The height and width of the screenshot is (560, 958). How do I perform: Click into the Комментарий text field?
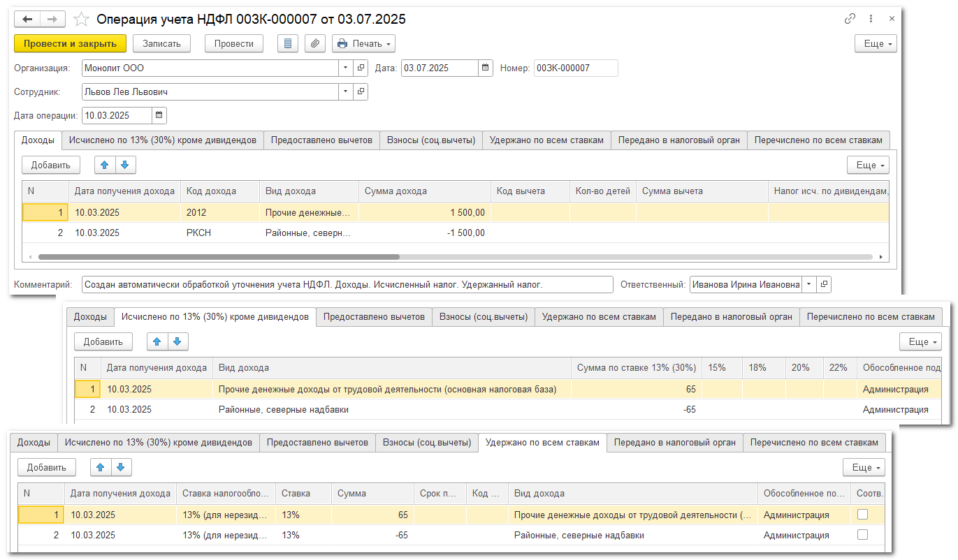point(347,285)
